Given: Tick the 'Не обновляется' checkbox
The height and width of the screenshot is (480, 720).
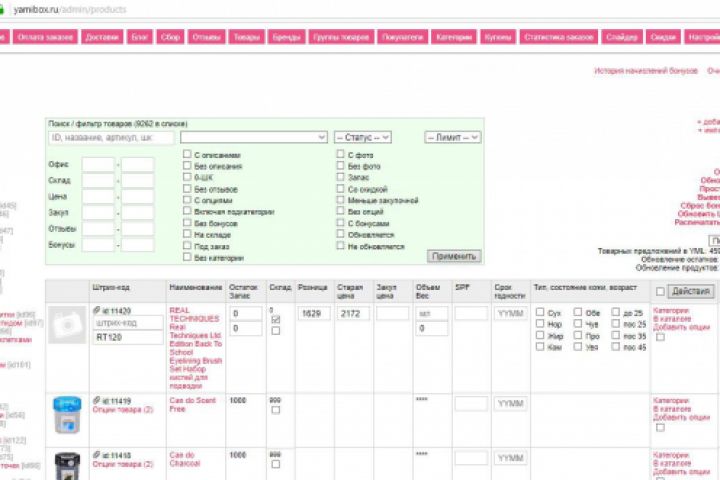Looking at the screenshot, I should point(340,246).
